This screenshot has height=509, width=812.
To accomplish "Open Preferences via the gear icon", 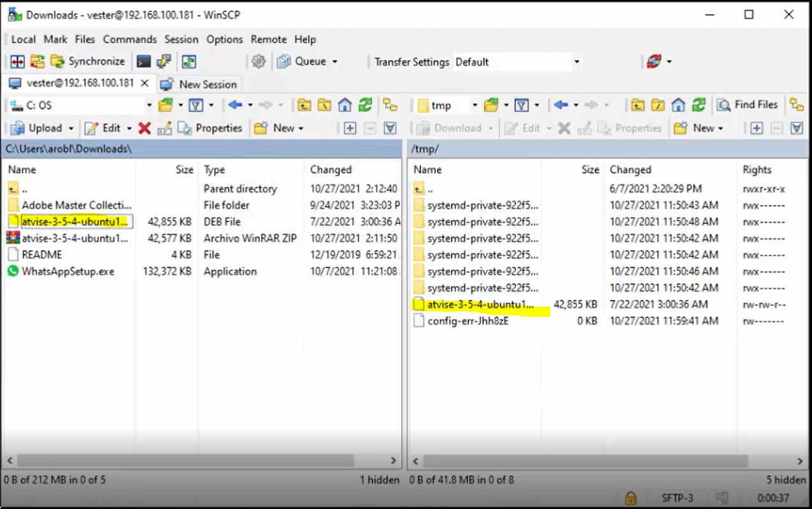I will (258, 62).
